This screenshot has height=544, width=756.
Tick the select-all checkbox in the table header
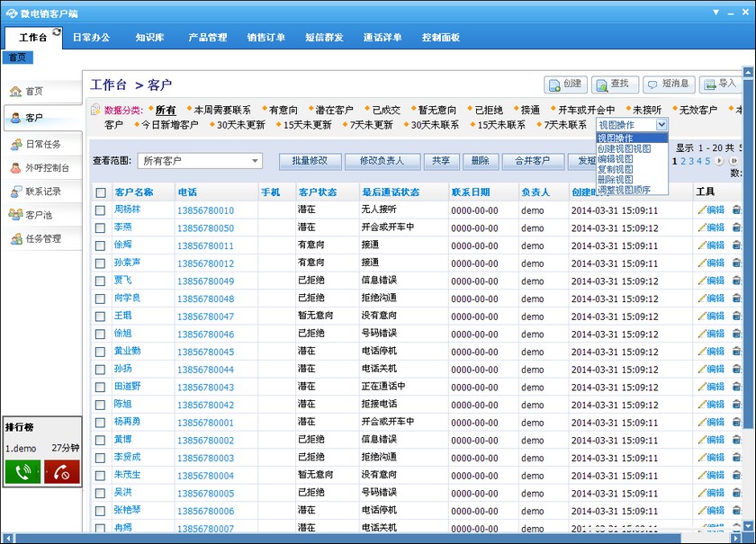coord(101,192)
